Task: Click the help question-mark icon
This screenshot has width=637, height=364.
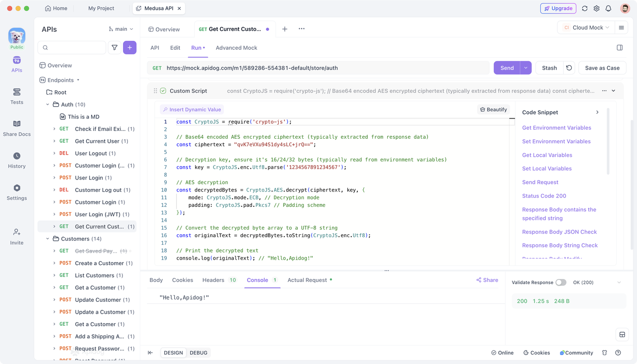Action: tap(618, 353)
